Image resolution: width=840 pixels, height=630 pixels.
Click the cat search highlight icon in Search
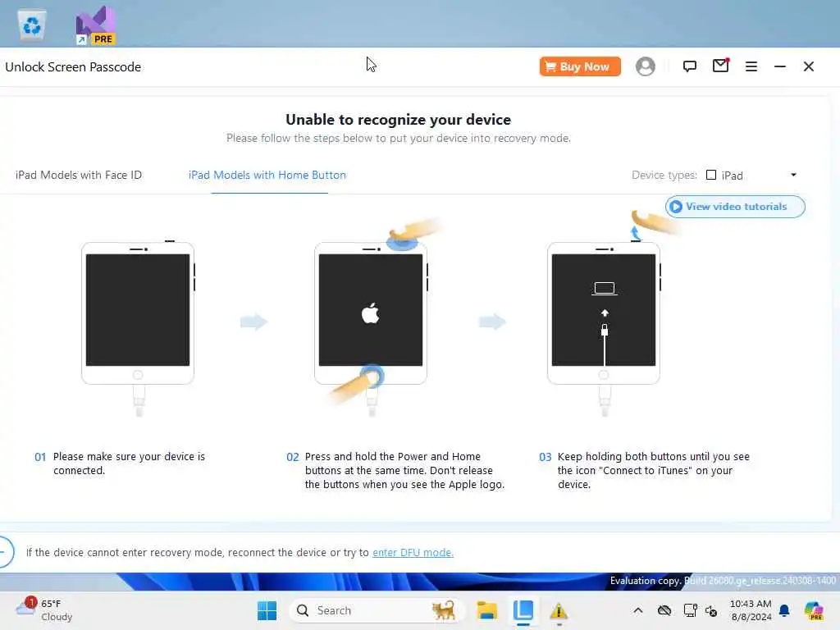click(x=444, y=610)
